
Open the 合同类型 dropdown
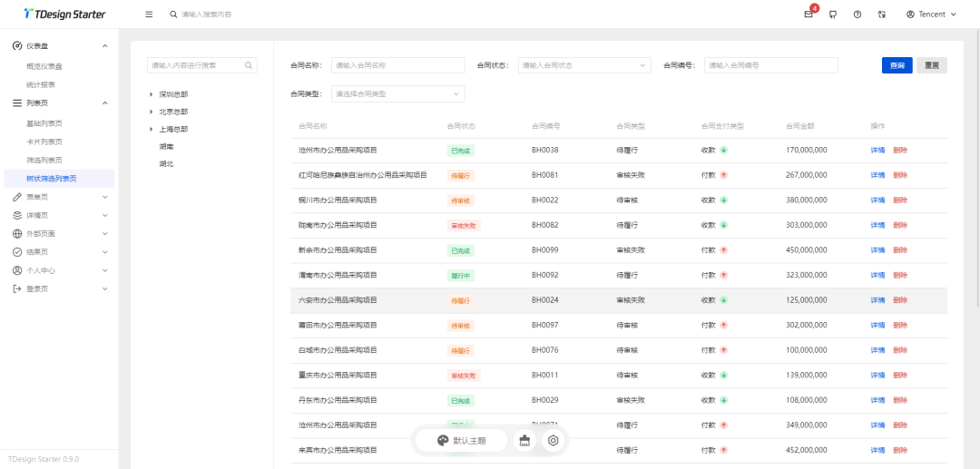398,93
